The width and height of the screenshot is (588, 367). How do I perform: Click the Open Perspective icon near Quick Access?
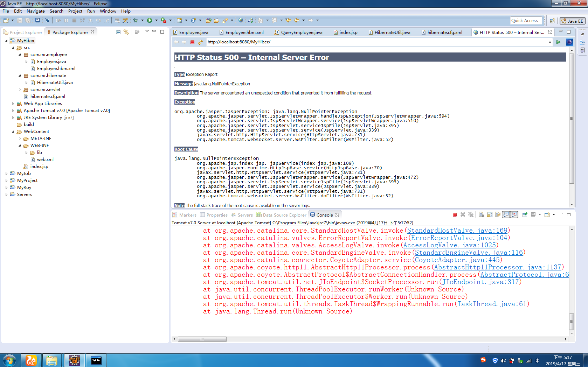point(552,21)
